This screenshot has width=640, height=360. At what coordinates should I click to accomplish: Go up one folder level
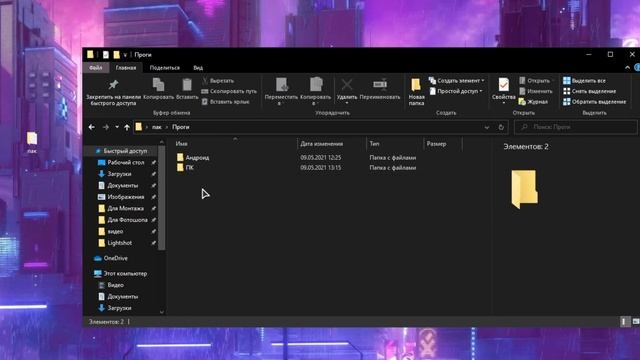(127, 127)
